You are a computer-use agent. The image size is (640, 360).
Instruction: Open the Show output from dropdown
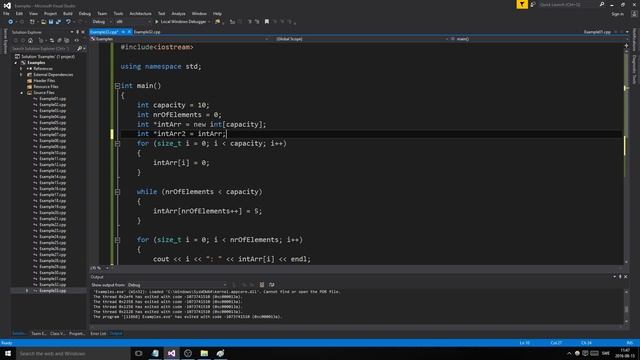tap(176, 285)
